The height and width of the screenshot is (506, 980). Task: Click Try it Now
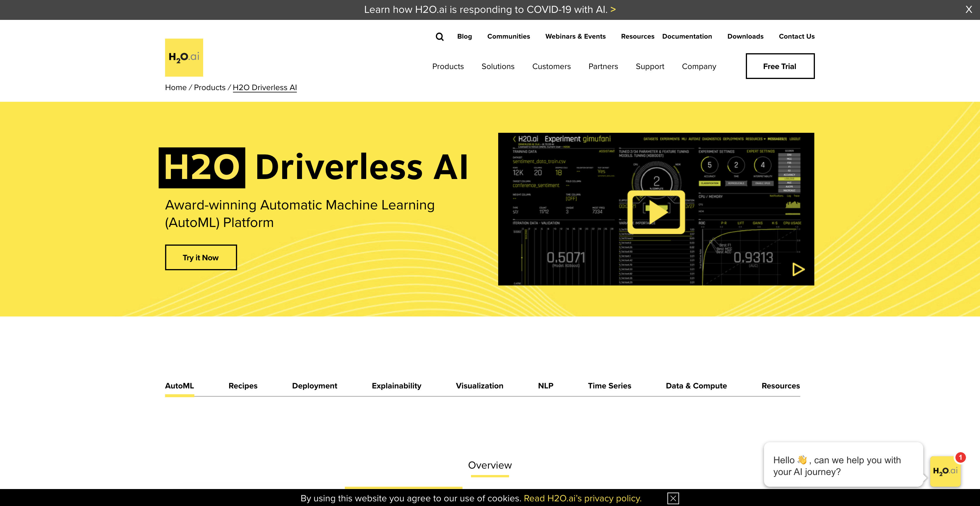pyautogui.click(x=201, y=257)
